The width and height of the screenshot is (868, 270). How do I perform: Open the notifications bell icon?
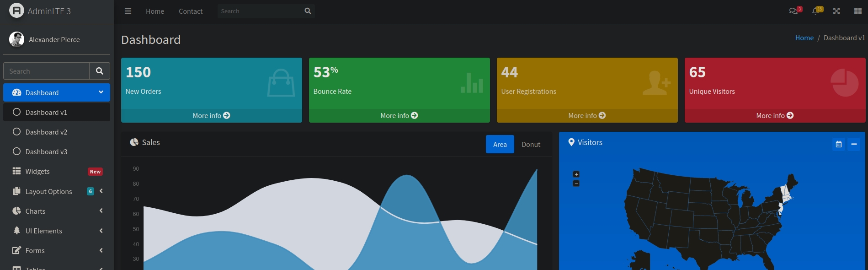(815, 11)
